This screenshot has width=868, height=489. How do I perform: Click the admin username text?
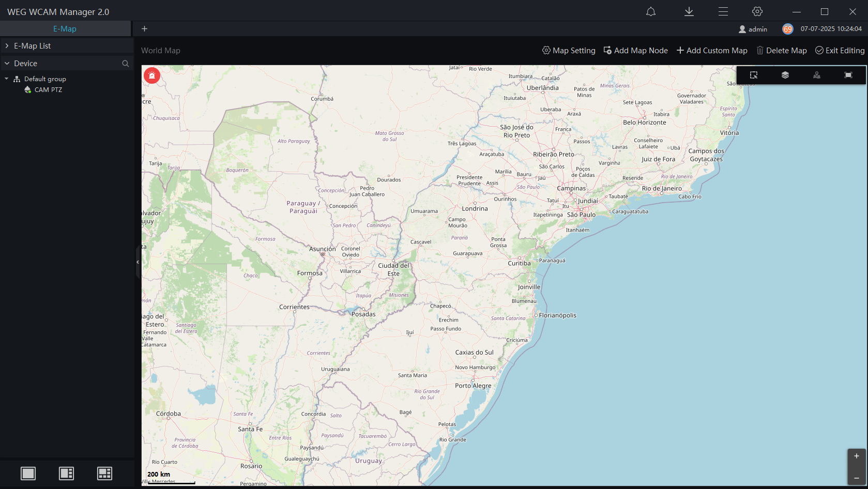[758, 29]
